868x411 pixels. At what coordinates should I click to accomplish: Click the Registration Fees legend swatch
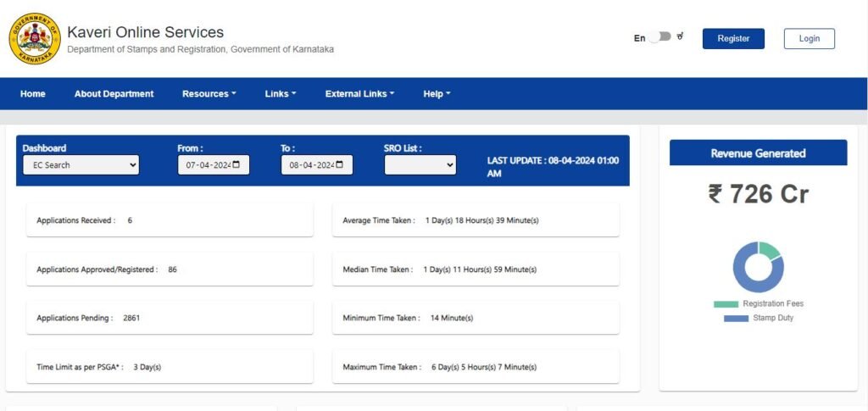click(x=726, y=304)
